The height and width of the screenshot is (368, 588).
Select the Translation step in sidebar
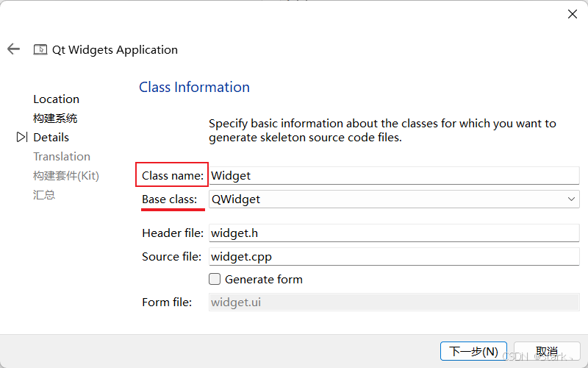pos(62,157)
